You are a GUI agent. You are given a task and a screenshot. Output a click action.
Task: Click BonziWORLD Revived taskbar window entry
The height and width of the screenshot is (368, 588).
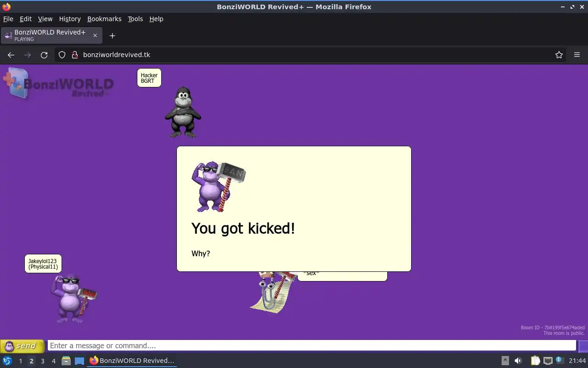(x=132, y=361)
